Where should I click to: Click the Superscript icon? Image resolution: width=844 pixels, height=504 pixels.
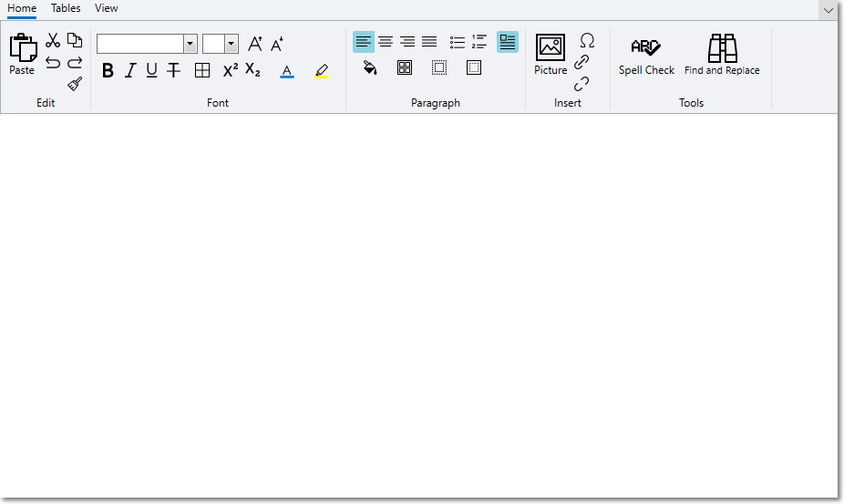pyautogui.click(x=231, y=70)
